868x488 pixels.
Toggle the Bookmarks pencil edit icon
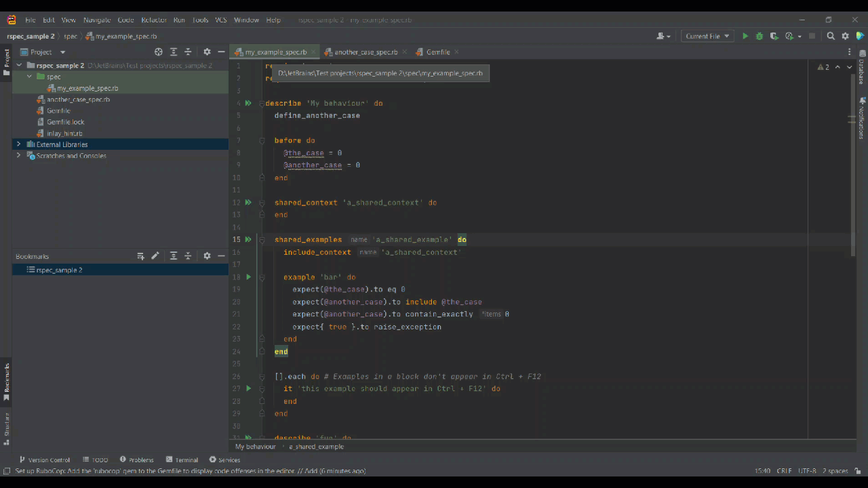coord(155,256)
